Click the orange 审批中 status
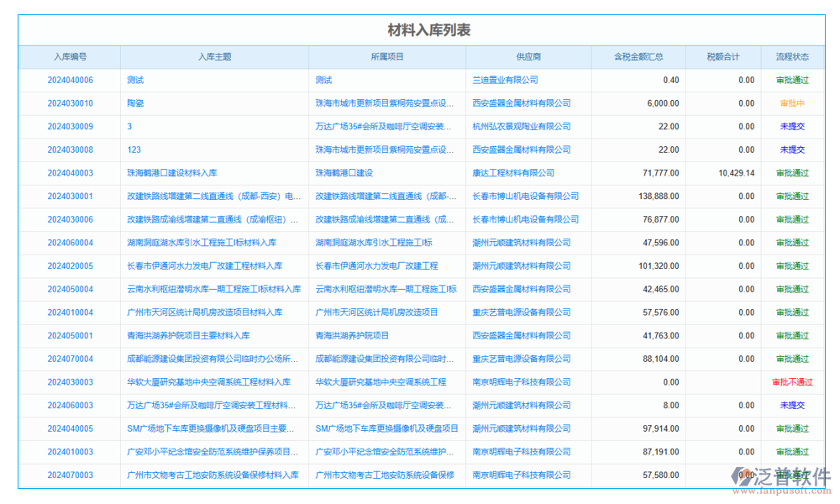 pos(792,103)
